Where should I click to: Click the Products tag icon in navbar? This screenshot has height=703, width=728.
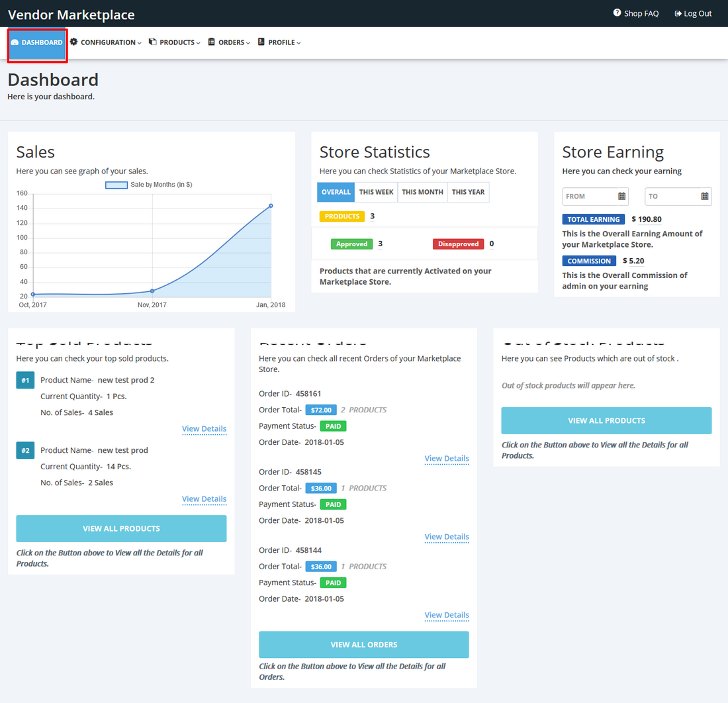click(x=153, y=42)
